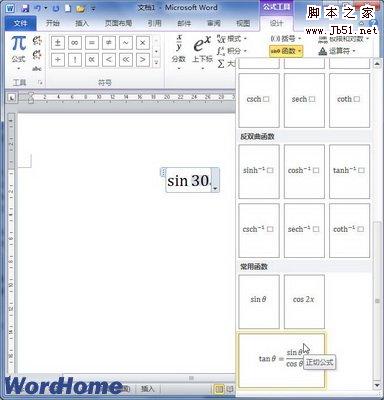Viewport: 384px width, 400px height.
Task: Open the ∑ large operator dropdown
Action: click(226, 63)
